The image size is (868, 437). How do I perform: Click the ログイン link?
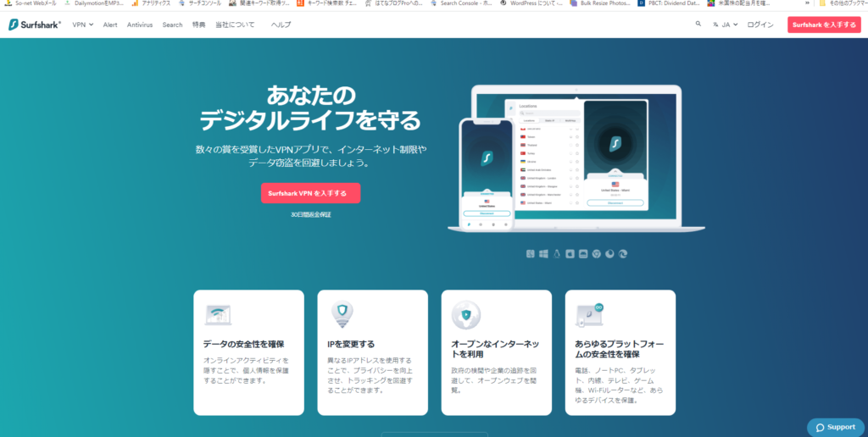pyautogui.click(x=760, y=25)
